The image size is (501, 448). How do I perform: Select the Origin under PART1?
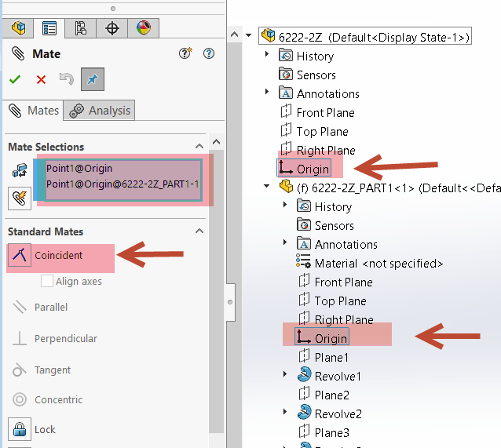pos(322,338)
